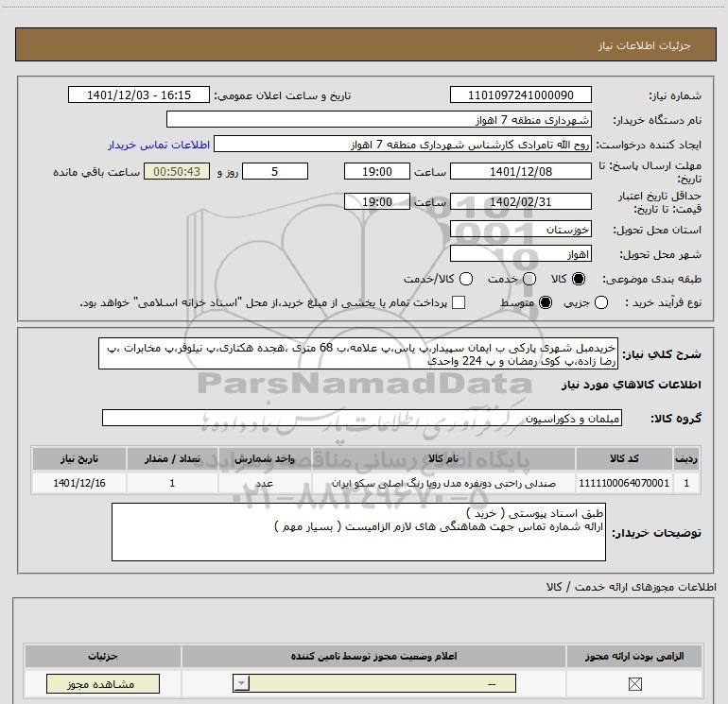Click the response deadline time 19:00 field

(377, 171)
